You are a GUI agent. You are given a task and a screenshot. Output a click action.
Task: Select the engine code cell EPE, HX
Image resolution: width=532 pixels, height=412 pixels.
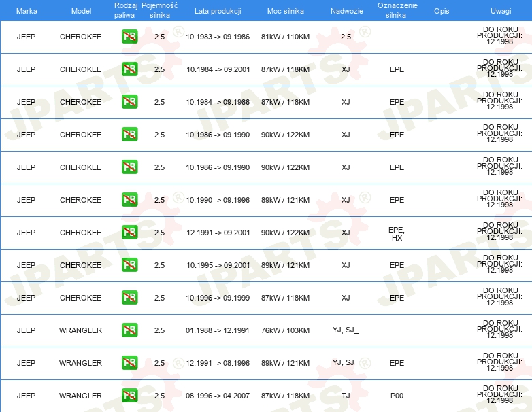[x=397, y=233]
